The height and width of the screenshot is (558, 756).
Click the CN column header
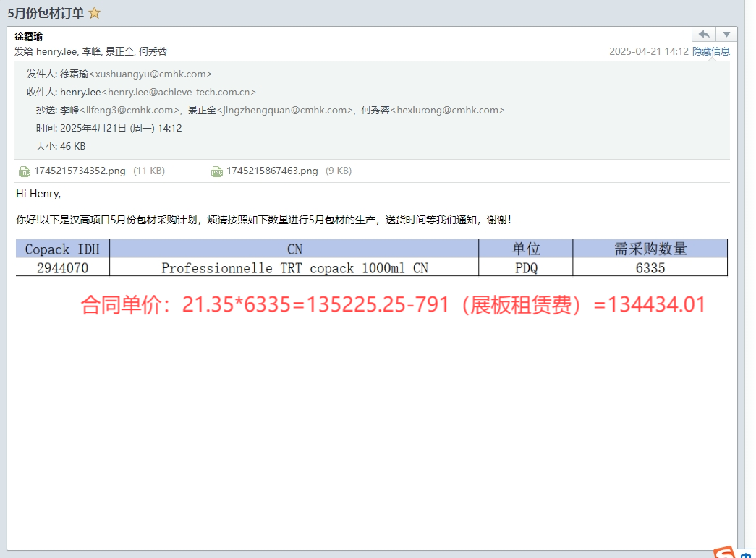[x=294, y=249]
